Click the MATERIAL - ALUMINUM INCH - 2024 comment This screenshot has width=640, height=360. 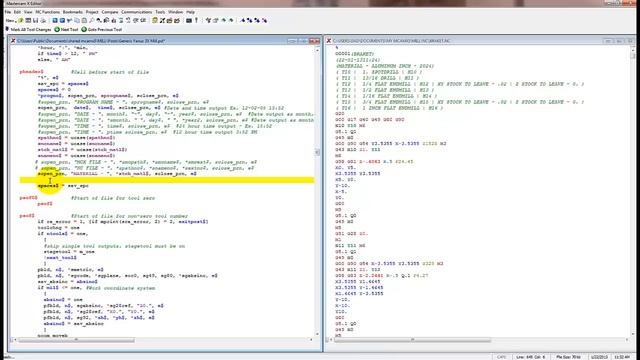coord(384,66)
